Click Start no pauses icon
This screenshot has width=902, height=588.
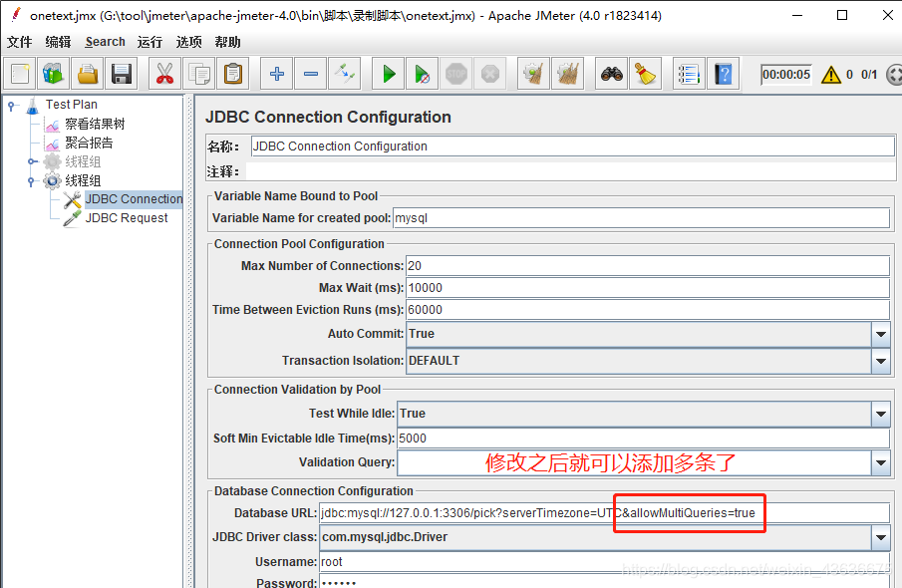point(423,74)
